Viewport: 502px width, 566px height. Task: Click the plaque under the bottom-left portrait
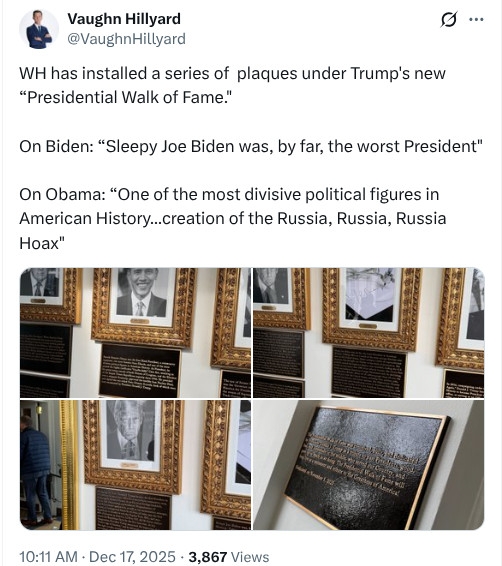(x=133, y=508)
